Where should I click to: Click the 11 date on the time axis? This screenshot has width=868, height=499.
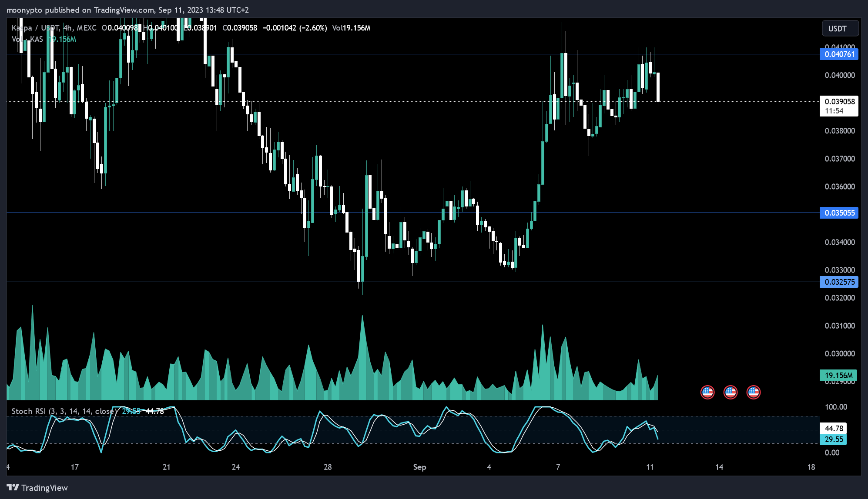tap(650, 467)
